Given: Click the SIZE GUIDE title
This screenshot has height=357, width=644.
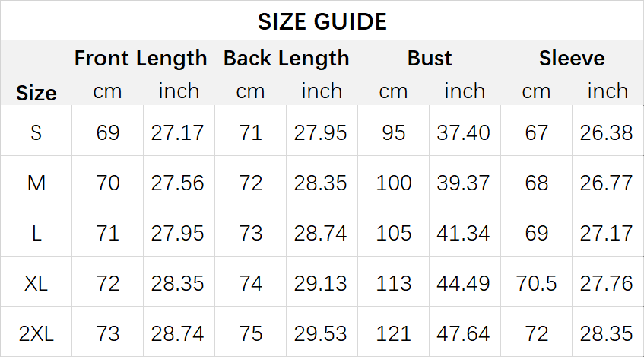Looking at the screenshot, I should 322,21.
